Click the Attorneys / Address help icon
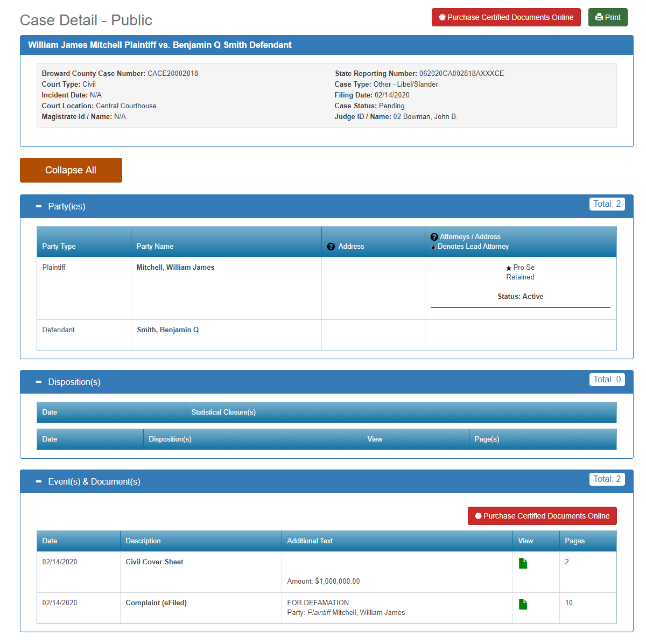The height and width of the screenshot is (644, 646). tap(434, 237)
